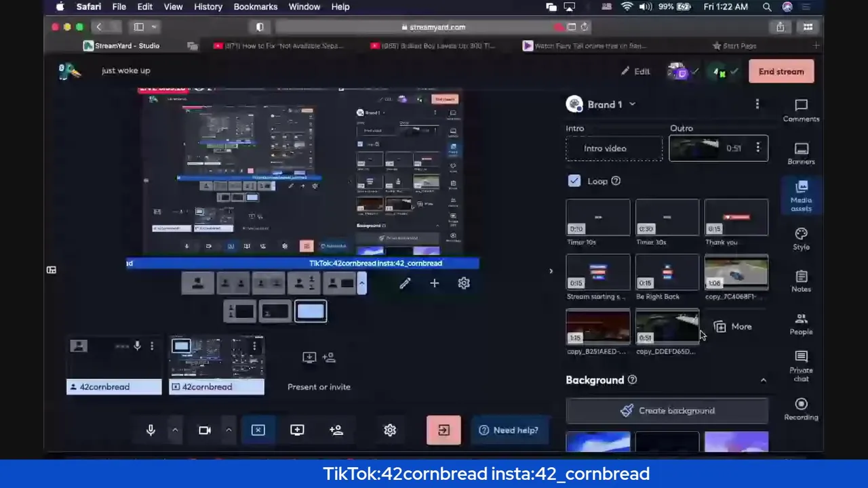
Task: Click the plus add layout icon
Action: click(x=434, y=283)
